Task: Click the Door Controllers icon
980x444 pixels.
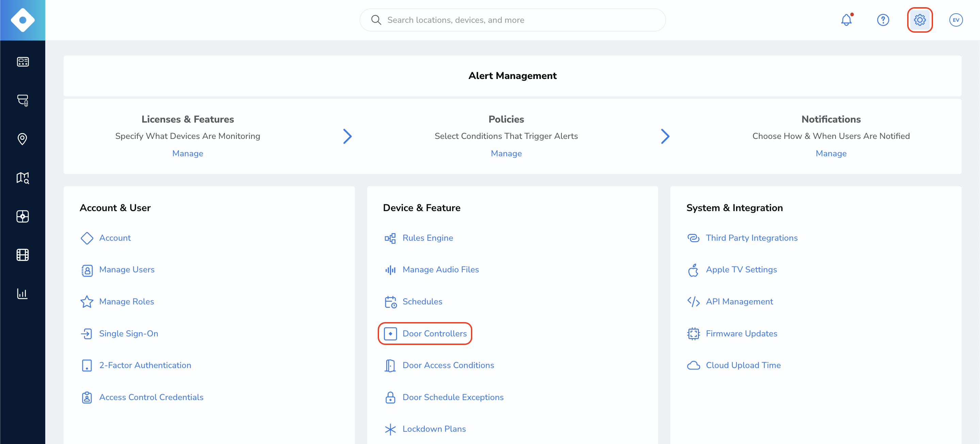Action: 390,334
